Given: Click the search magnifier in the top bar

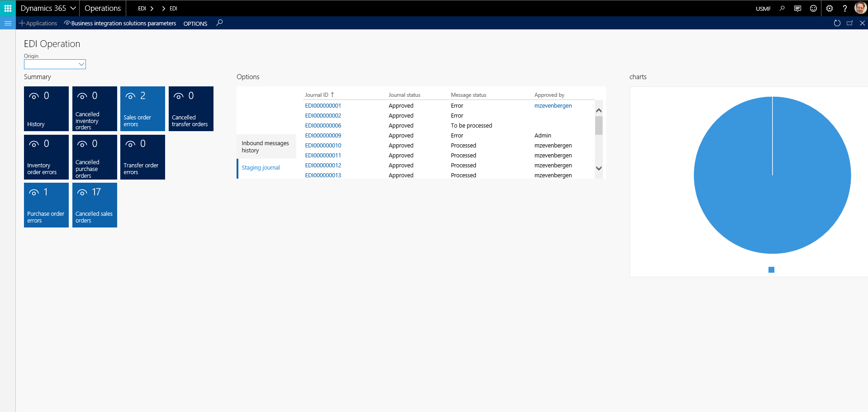Looking at the screenshot, I should pyautogui.click(x=782, y=8).
